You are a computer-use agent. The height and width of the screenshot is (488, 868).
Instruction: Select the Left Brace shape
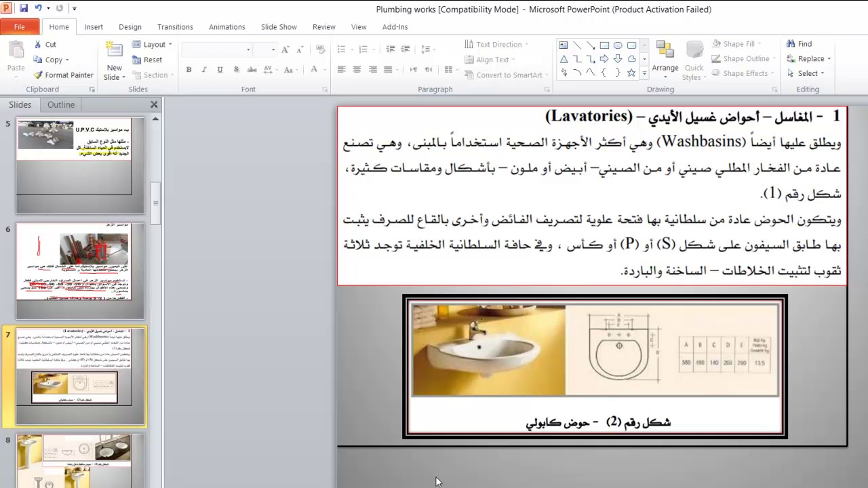pyautogui.click(x=604, y=73)
